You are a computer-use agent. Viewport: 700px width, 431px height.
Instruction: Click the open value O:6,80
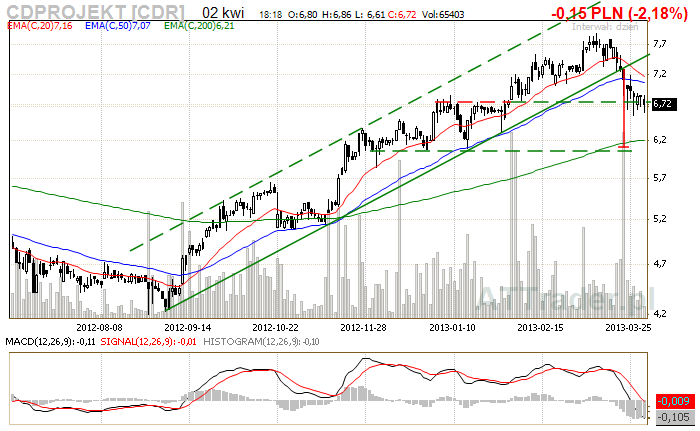302,15
